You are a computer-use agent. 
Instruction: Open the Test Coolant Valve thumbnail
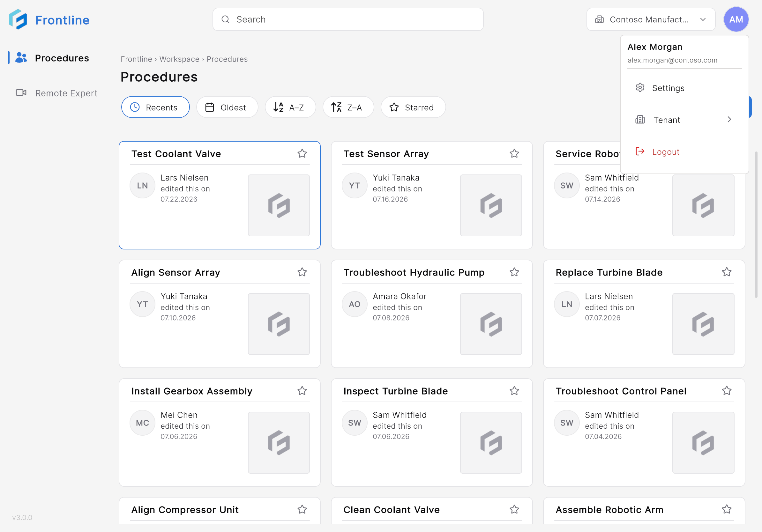[x=279, y=205]
